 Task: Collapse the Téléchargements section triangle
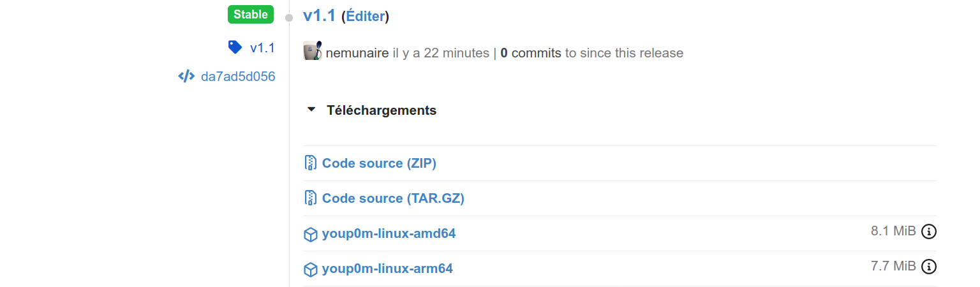311,110
